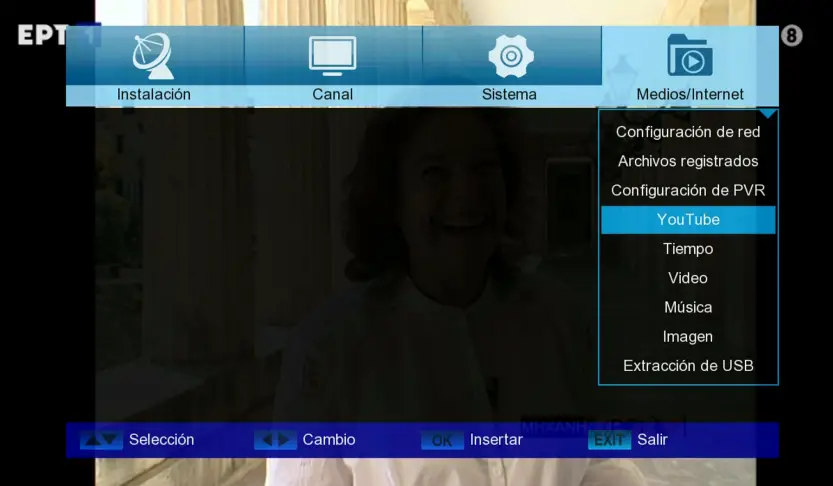Open Configuración de red menu entry
The height and width of the screenshot is (486, 833).
[x=688, y=132]
